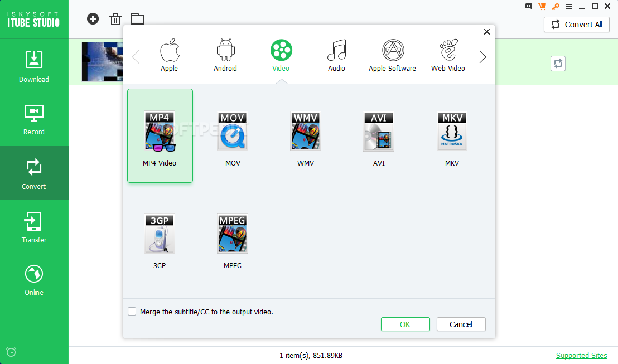
Task: Click the alarm clock scheduler icon
Action: click(11, 352)
